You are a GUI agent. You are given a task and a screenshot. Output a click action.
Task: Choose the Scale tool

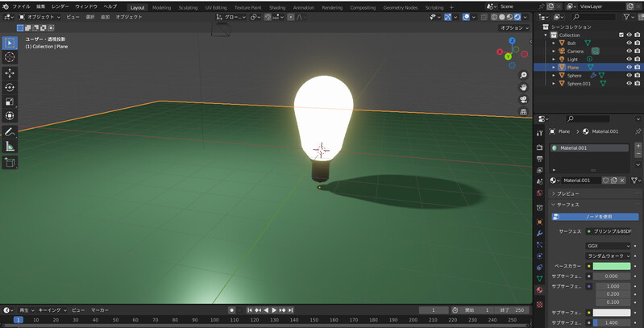point(10,102)
